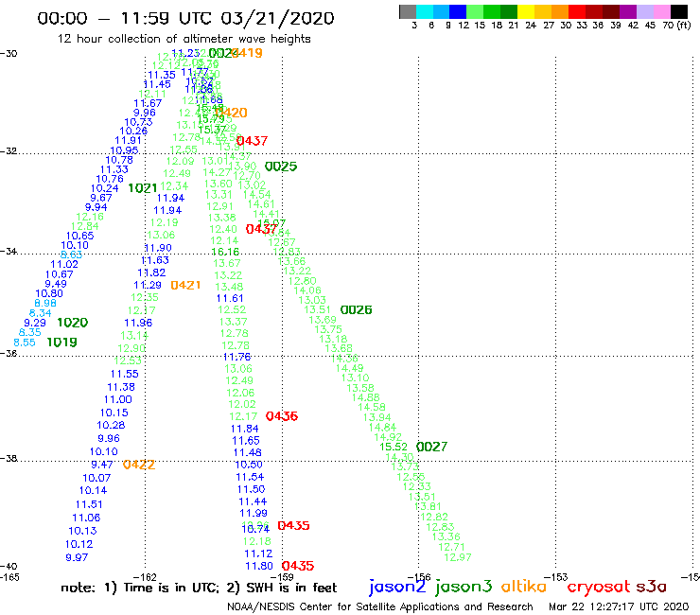Click the '00:00 – 11:59 UTC 03/21/2020' title

coord(185,19)
